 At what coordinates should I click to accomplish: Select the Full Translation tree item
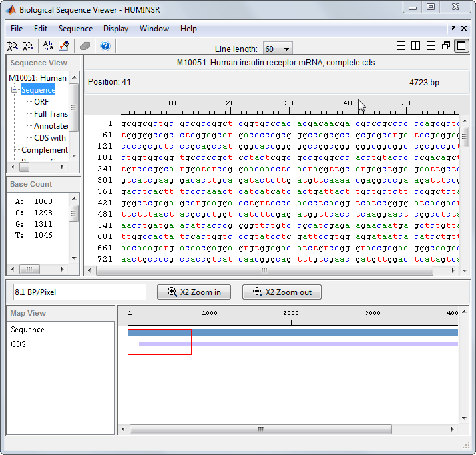coord(51,114)
